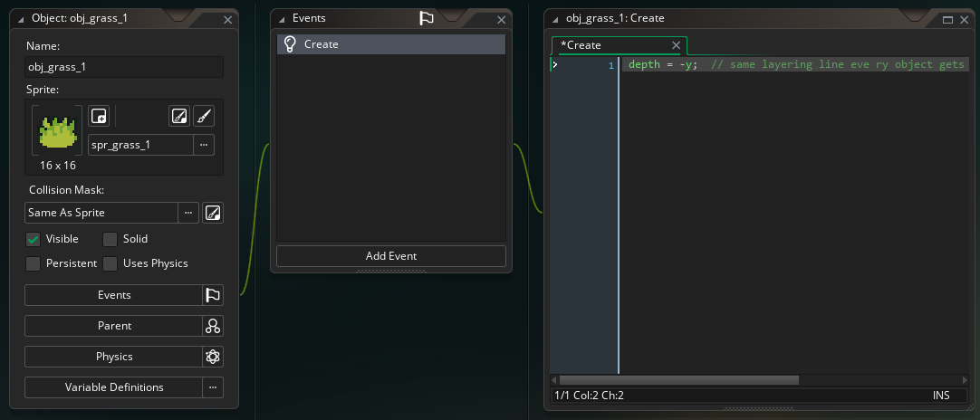Collapse the obj_grass_1: Create code window triangle
This screenshot has height=420, width=980.
[555, 19]
